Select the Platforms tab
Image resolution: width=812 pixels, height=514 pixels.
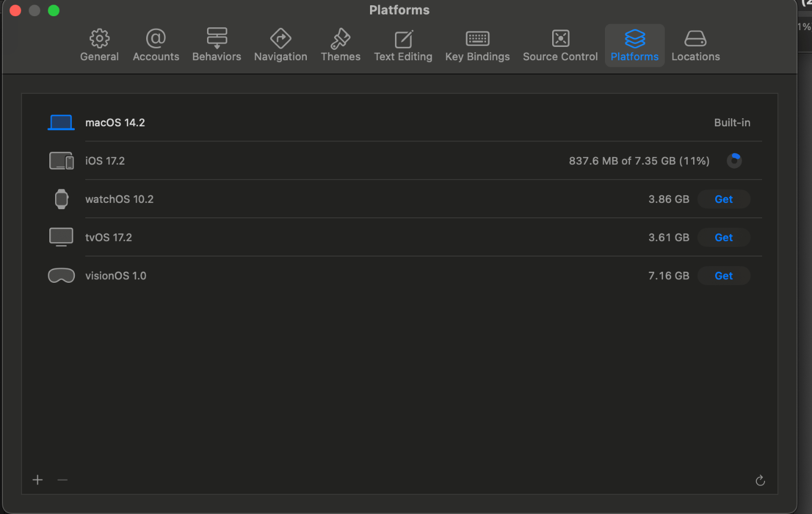[x=635, y=46]
